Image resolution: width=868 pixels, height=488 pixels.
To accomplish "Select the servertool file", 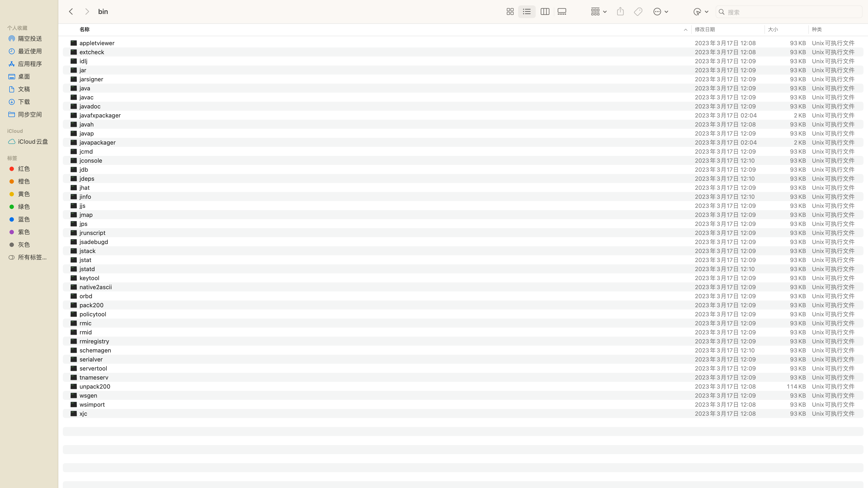I will point(463,368).
